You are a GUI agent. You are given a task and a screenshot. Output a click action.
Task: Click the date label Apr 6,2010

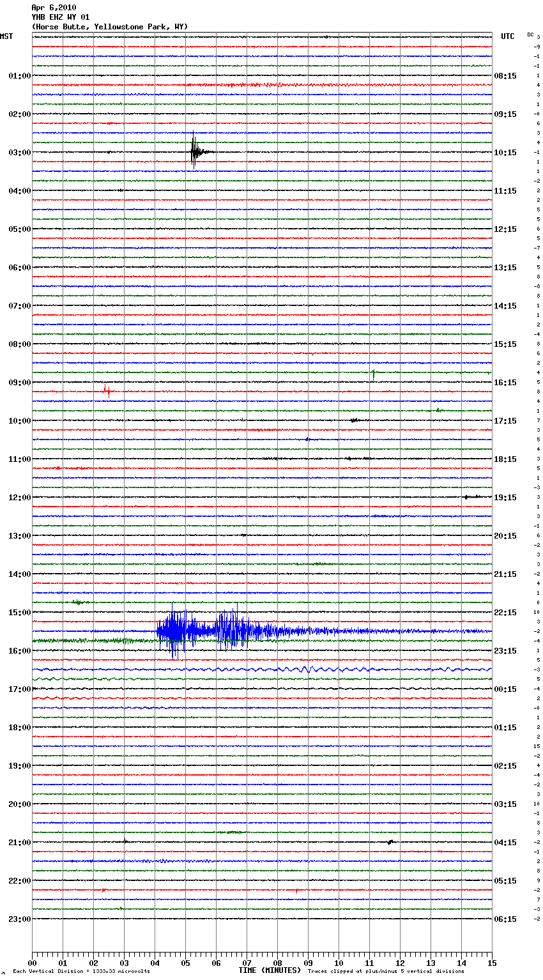(x=54, y=8)
